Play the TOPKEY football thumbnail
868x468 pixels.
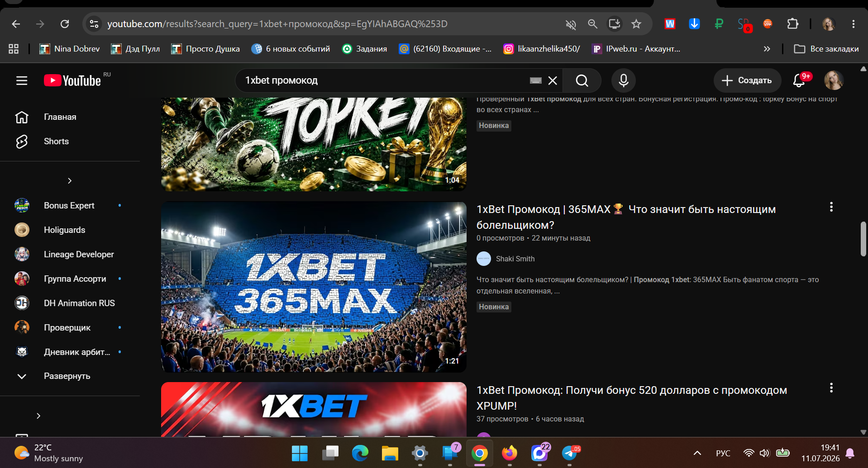[x=314, y=144]
